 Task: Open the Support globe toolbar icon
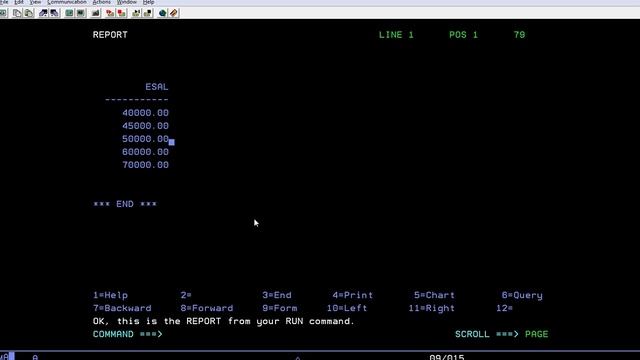[x=162, y=13]
